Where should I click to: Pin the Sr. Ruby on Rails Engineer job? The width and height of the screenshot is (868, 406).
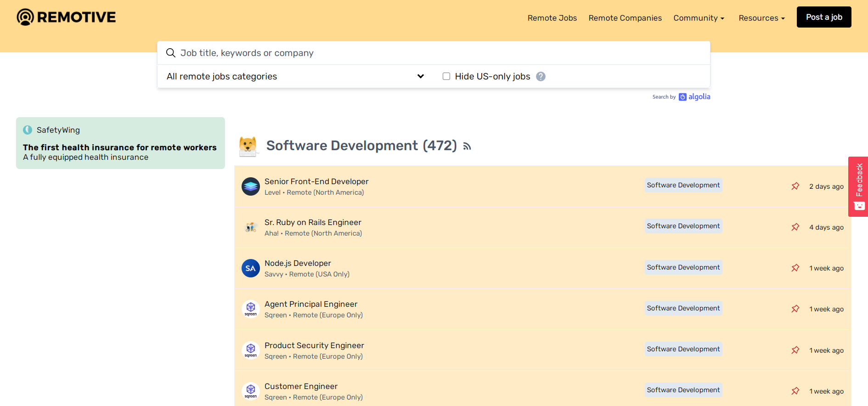795,227
